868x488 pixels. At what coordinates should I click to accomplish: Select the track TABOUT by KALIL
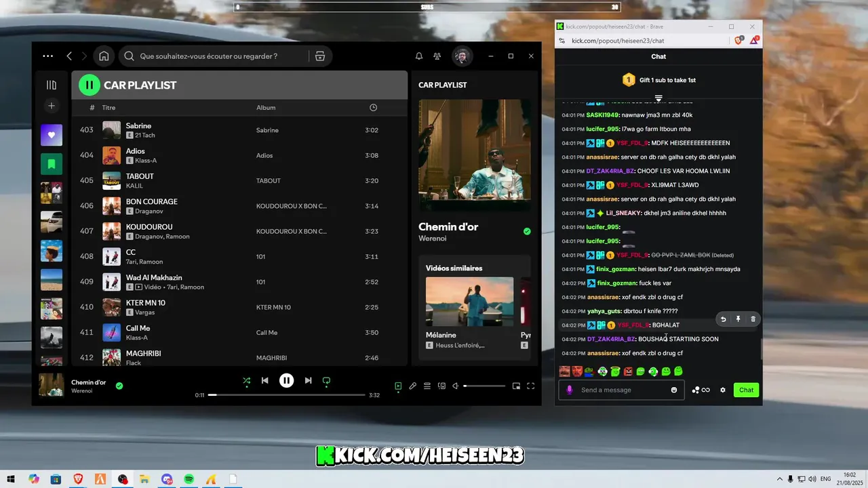239,180
